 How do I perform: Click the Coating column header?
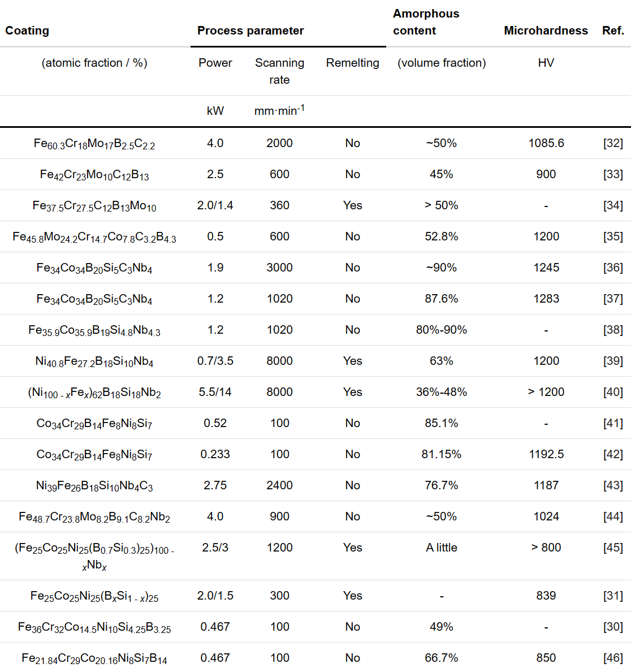pyautogui.click(x=27, y=31)
